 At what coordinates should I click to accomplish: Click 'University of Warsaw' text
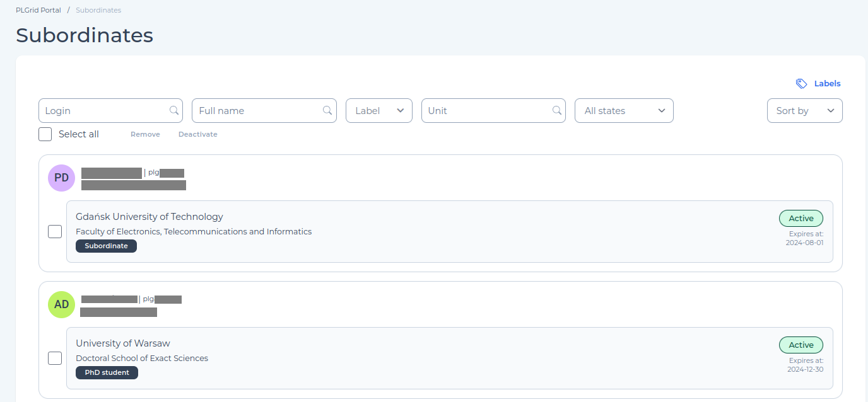click(123, 343)
